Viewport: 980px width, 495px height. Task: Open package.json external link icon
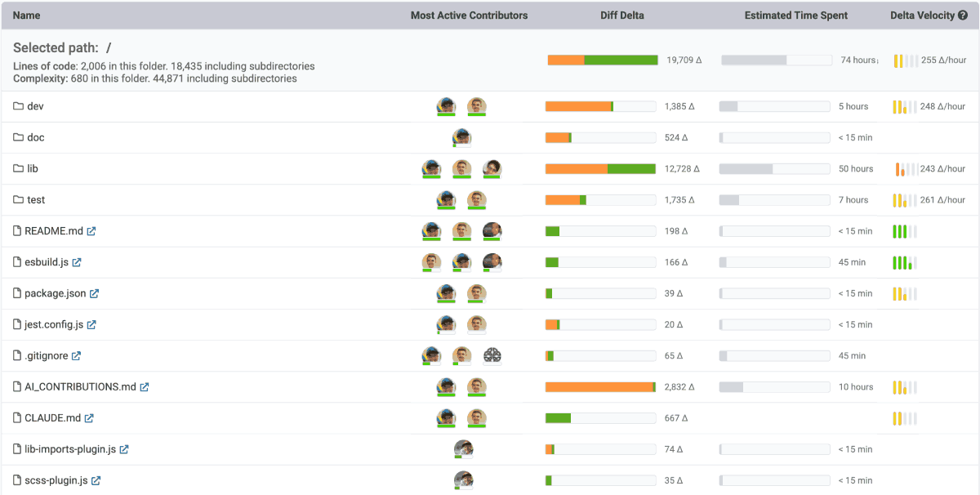point(94,293)
